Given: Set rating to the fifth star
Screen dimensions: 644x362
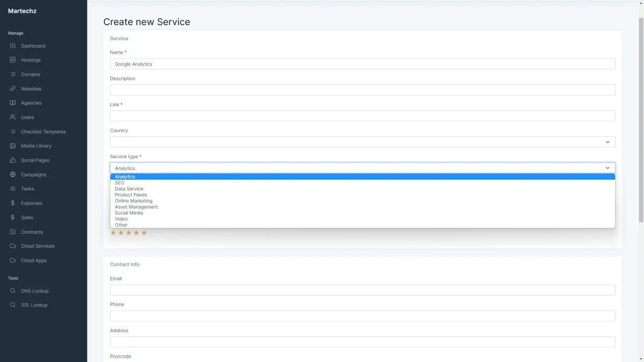Looking at the screenshot, I should (x=144, y=233).
